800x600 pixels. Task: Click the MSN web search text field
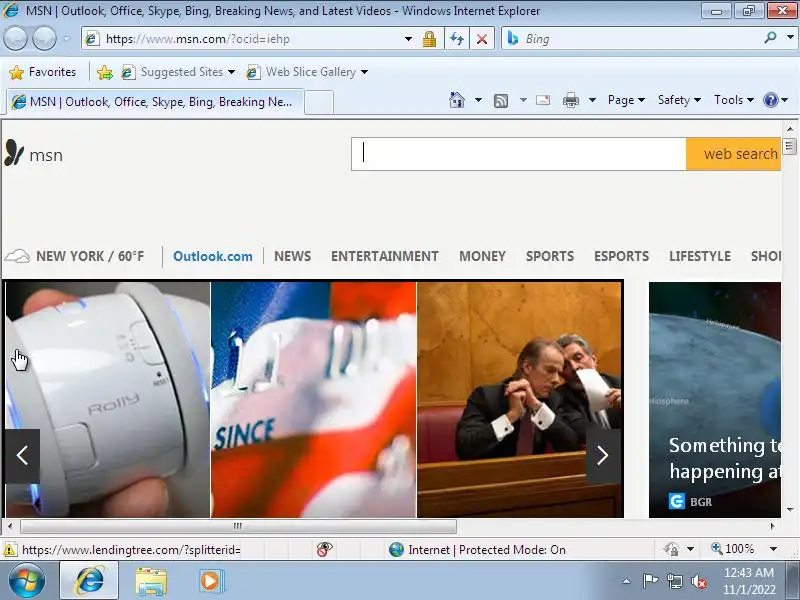click(518, 154)
